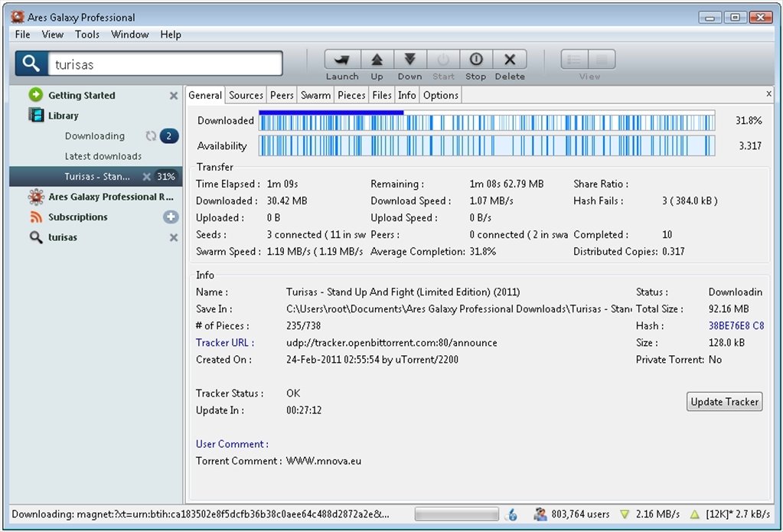Launch the selected download
The width and height of the screenshot is (783, 532).
point(343,60)
